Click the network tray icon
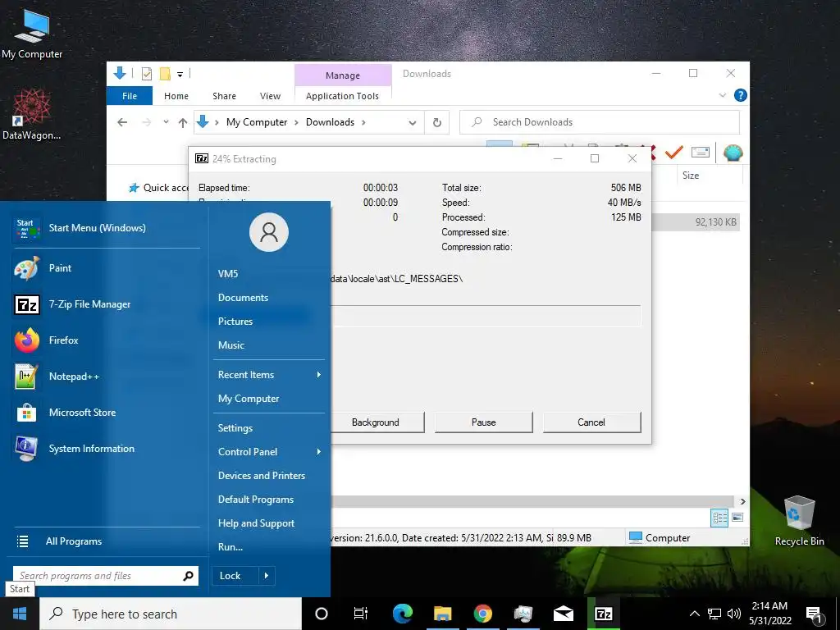The width and height of the screenshot is (840, 630). (x=714, y=614)
